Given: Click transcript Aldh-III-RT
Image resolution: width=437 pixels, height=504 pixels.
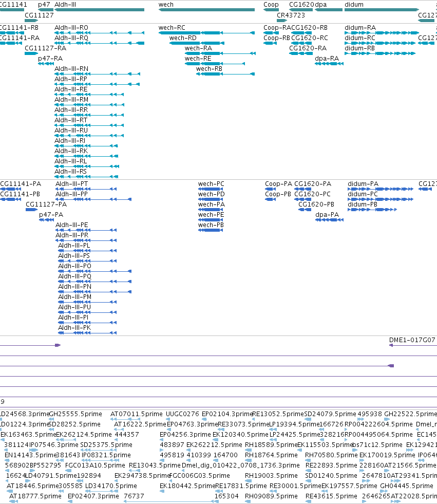Looking at the screenshot, I should pyautogui.click(x=71, y=120).
